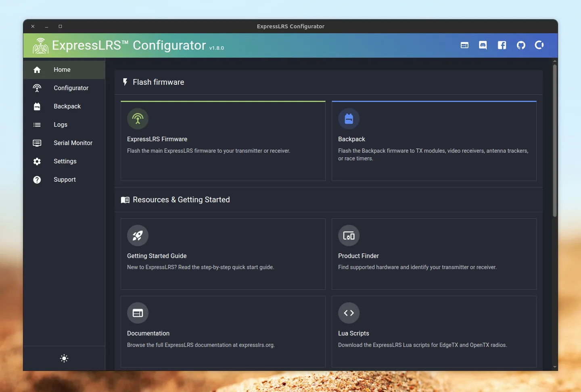Click the Documentation card web icon
This screenshot has height=392, width=581.
[138, 313]
